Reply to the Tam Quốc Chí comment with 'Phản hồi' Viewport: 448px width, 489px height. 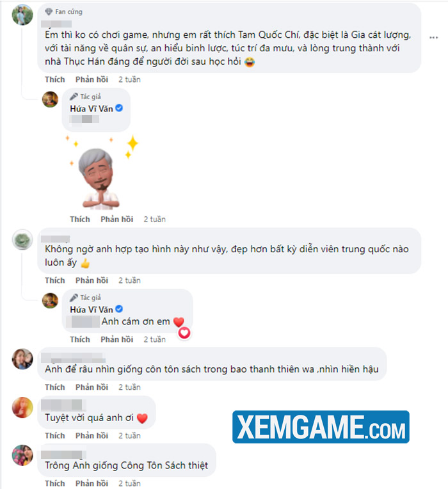92,79
